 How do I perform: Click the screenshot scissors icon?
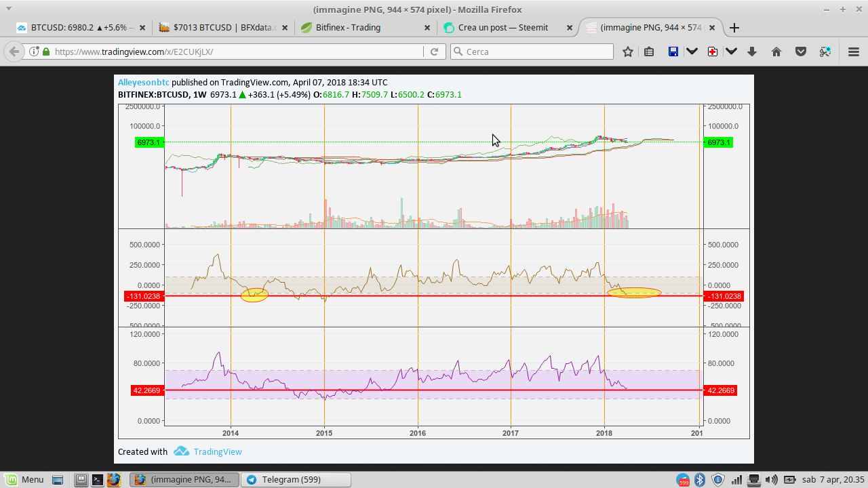click(825, 52)
